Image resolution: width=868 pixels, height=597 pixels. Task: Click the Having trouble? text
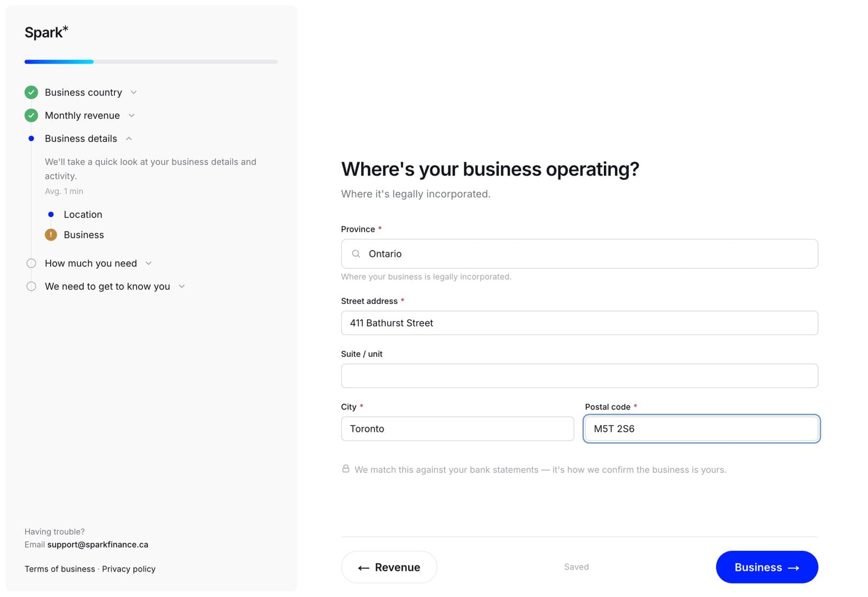coord(54,531)
